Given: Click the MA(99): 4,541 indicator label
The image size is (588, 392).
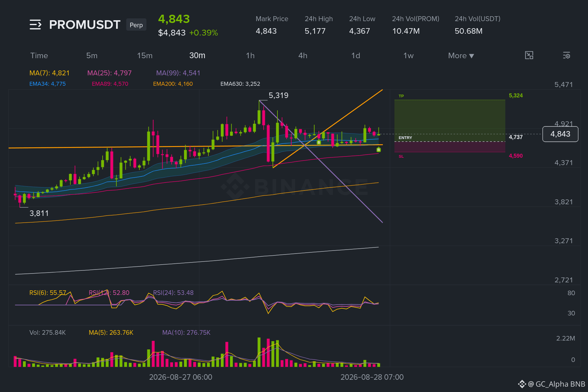Looking at the screenshot, I should point(178,73).
